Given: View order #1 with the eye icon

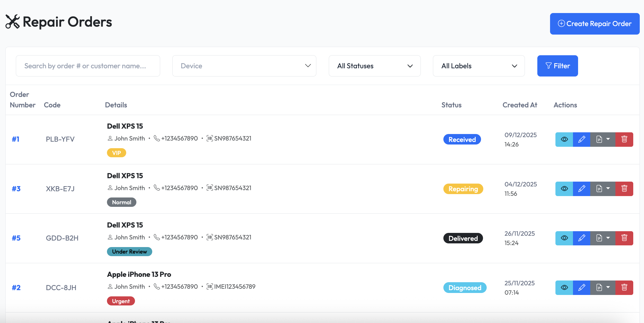Looking at the screenshot, I should (x=564, y=139).
